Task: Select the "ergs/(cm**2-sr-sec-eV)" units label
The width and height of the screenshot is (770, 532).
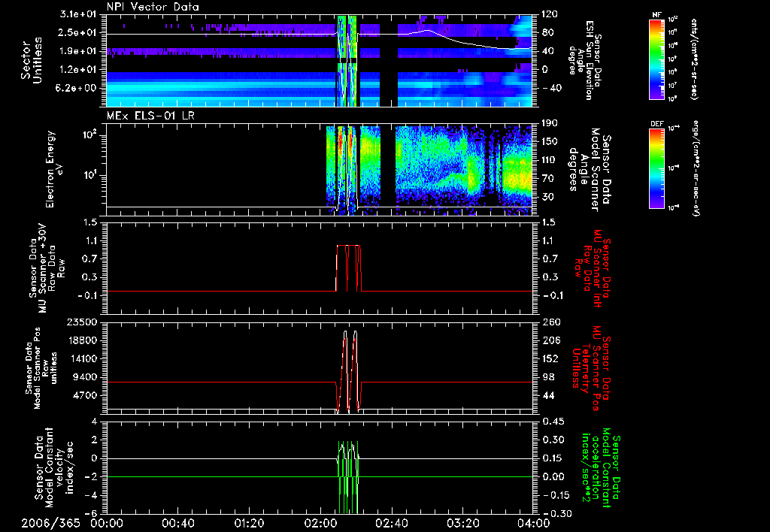Action: coord(696,168)
